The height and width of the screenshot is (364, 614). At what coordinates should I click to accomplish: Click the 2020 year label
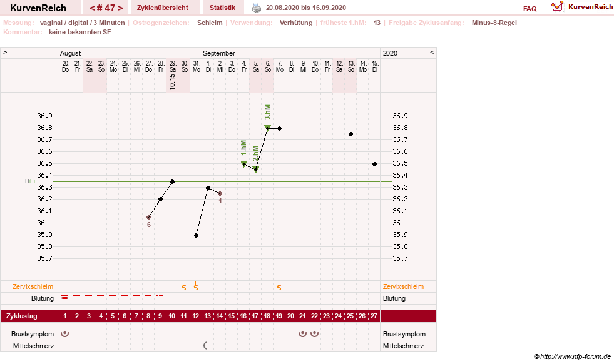pos(390,53)
